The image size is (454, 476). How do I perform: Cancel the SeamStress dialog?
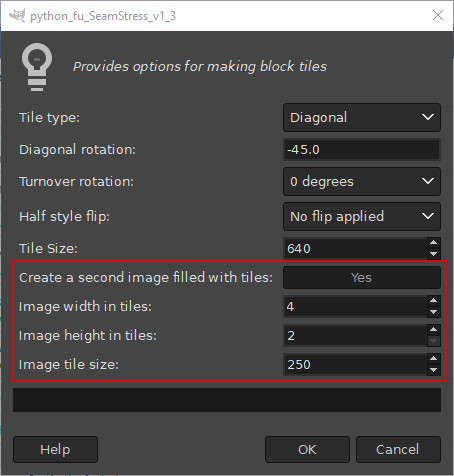pos(398,449)
